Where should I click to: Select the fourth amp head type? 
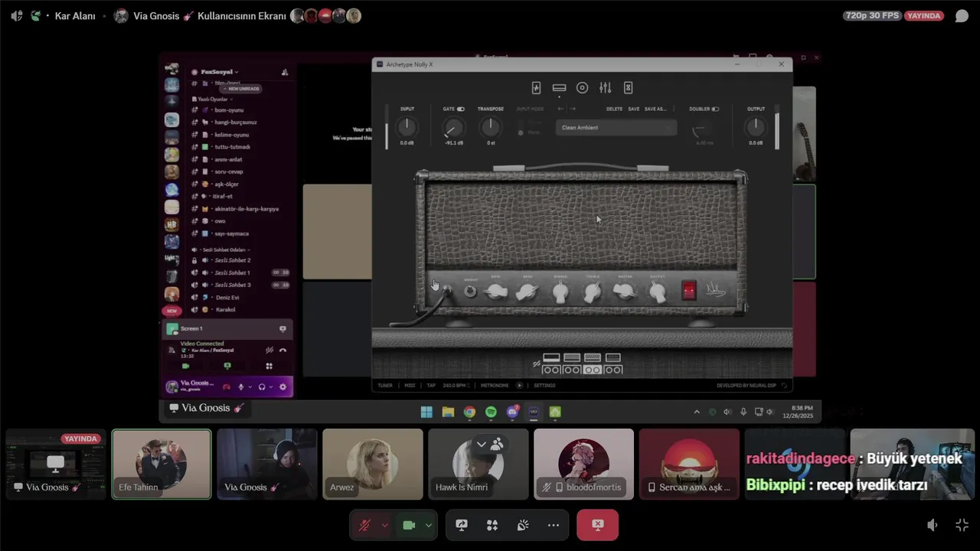(x=613, y=357)
